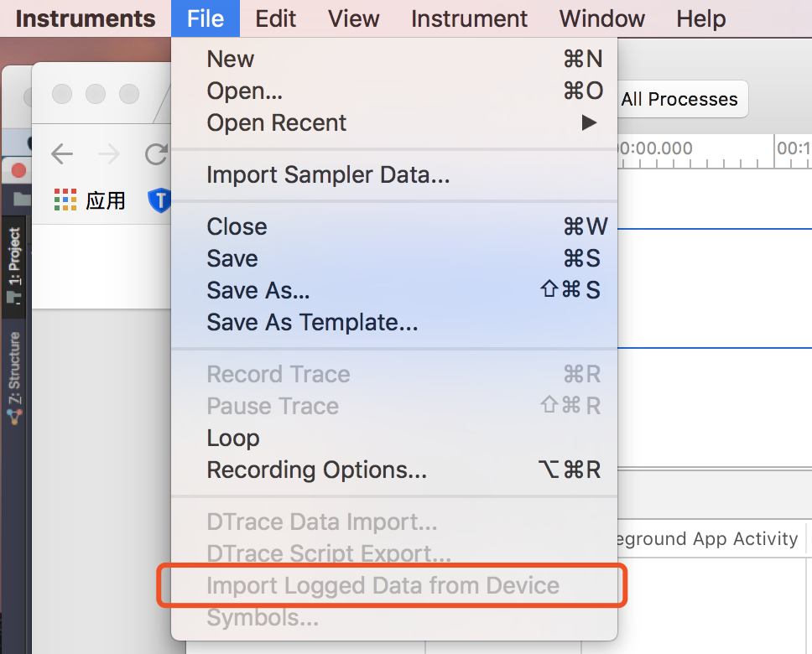Open the colorful apps grid bookmark icon
The width and height of the screenshot is (812, 654).
point(65,200)
